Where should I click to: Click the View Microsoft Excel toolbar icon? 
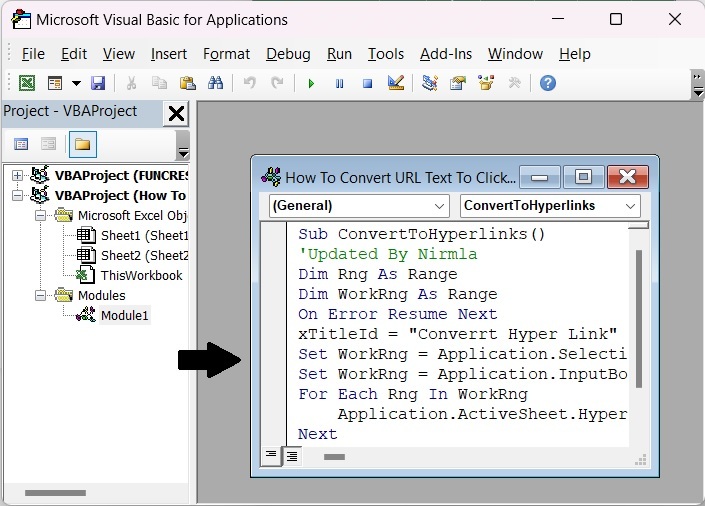[27, 83]
